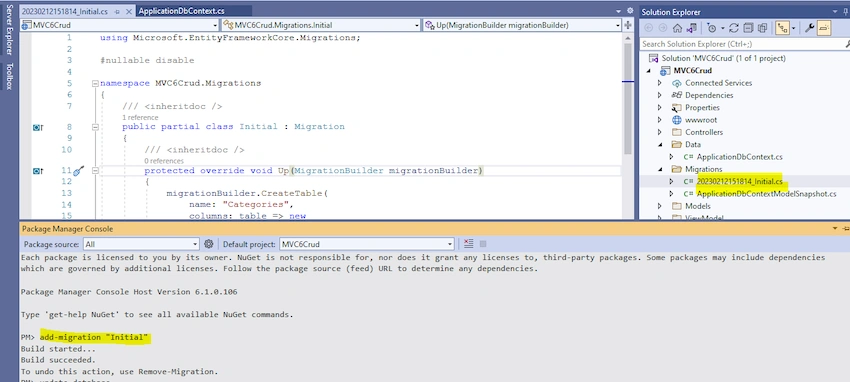
Task: Open NuGet settings gear in Package Manager Console
Action: pos(209,244)
